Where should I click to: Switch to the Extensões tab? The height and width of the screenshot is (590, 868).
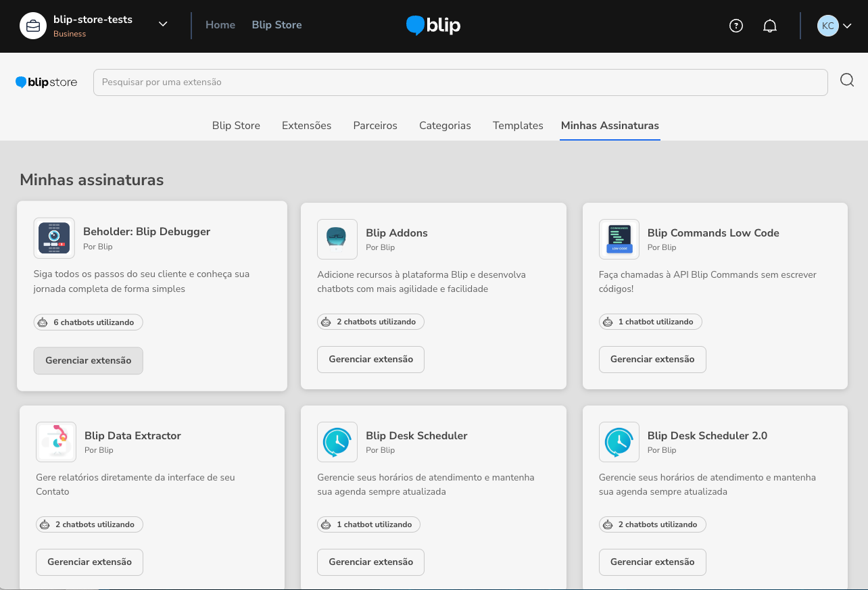306,126
